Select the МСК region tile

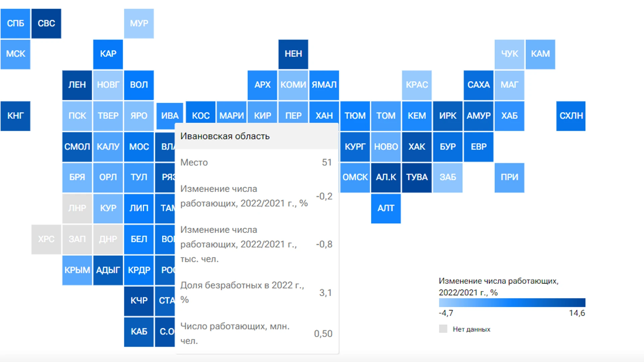click(15, 53)
